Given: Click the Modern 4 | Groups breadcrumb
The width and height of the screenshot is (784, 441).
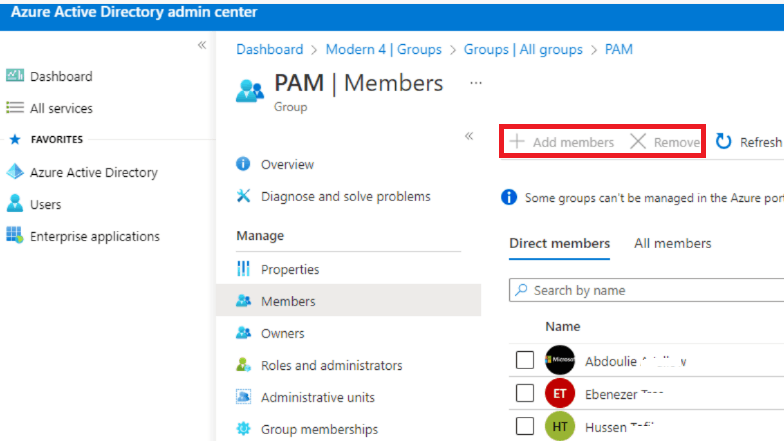Looking at the screenshot, I should (x=384, y=50).
